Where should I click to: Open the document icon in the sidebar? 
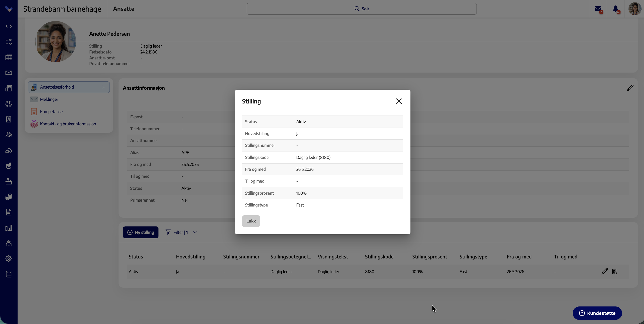click(x=9, y=212)
